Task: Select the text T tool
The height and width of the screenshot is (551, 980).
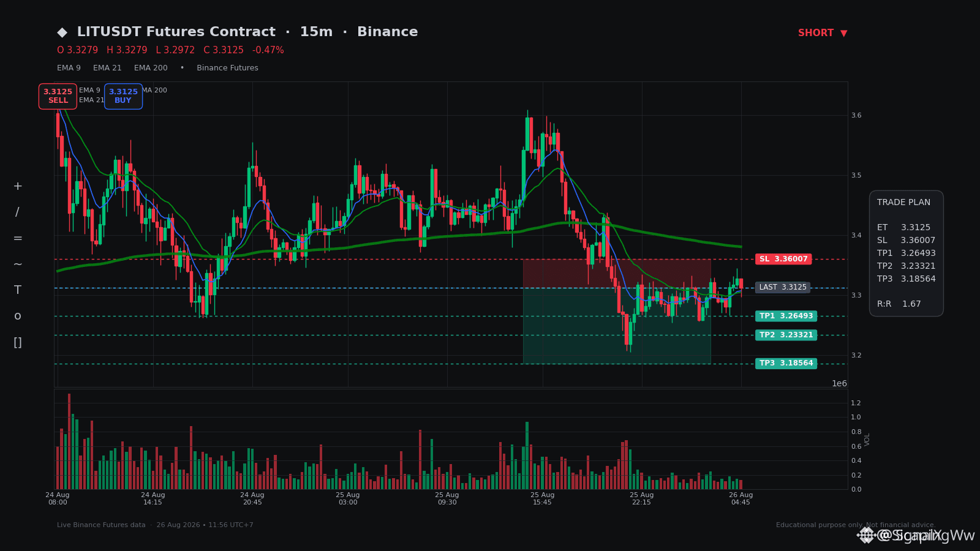Action: tap(18, 290)
